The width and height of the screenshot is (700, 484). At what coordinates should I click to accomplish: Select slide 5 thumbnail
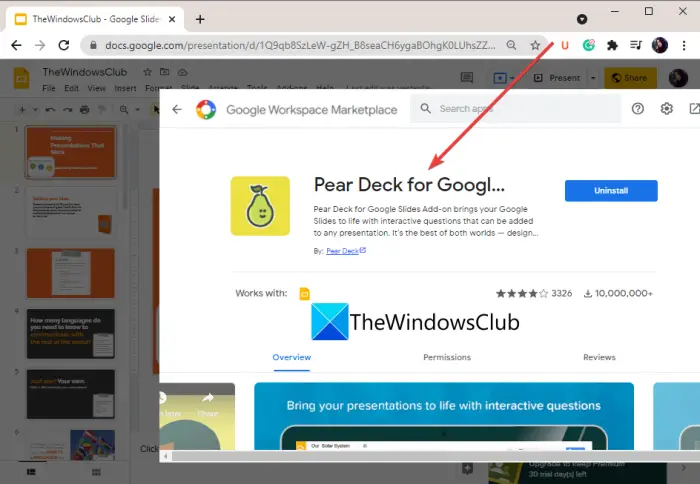coord(71,394)
